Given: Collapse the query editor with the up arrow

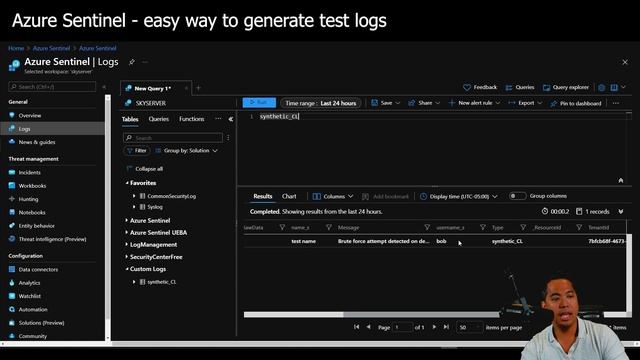Looking at the screenshot, I should point(620,180).
